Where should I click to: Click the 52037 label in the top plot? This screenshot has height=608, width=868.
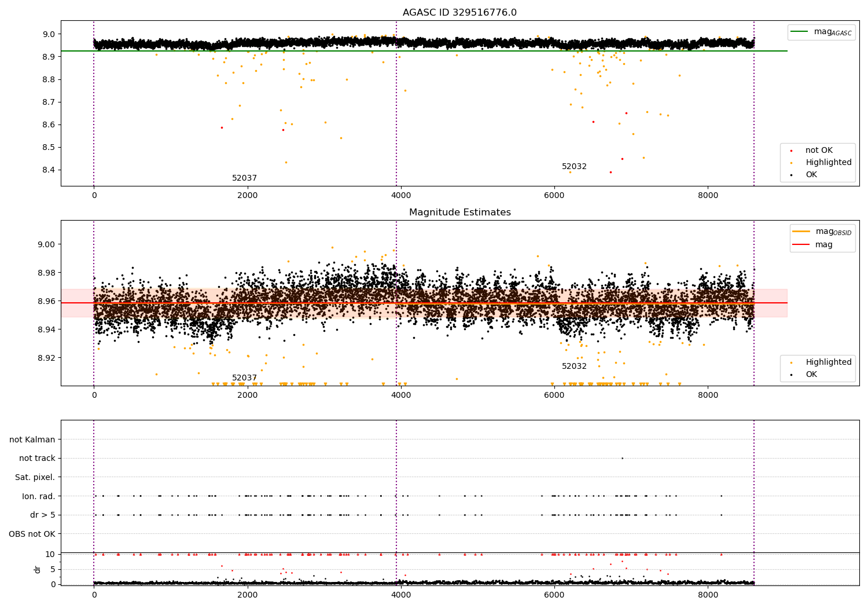[x=244, y=178]
